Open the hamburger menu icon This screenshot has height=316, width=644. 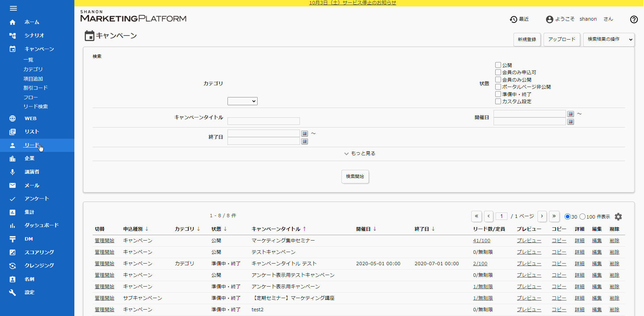(x=13, y=8)
